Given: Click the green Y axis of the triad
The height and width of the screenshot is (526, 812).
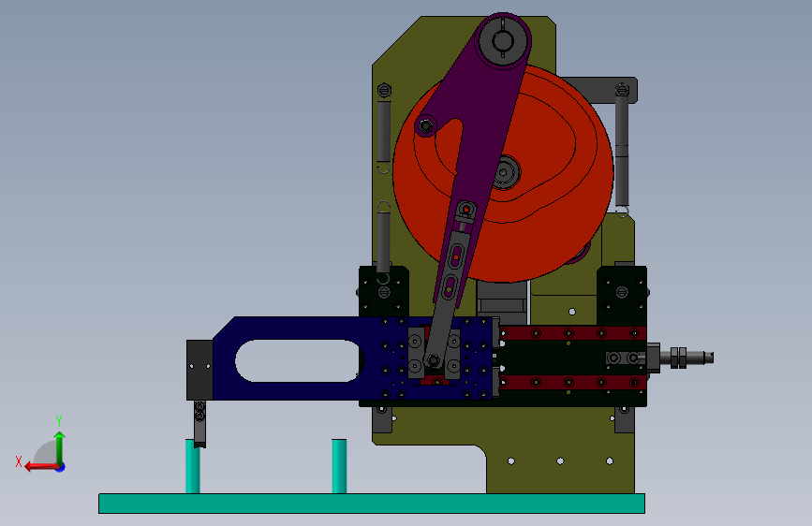Looking at the screenshot, I should point(60,448).
